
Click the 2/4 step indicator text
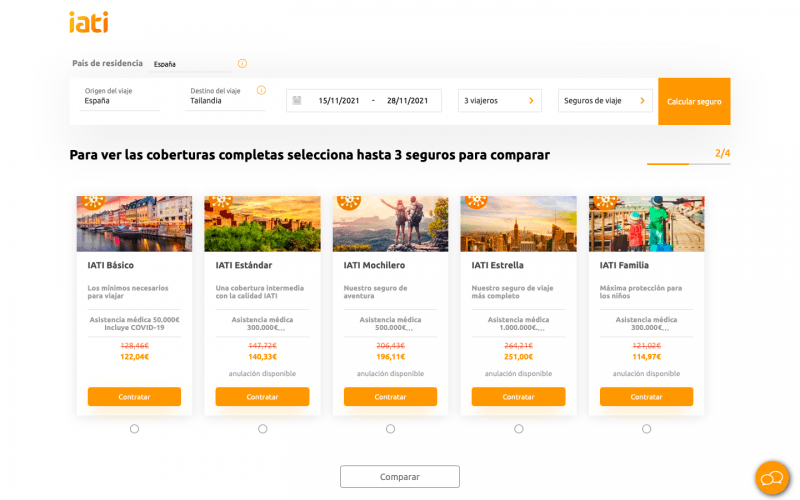click(x=722, y=153)
